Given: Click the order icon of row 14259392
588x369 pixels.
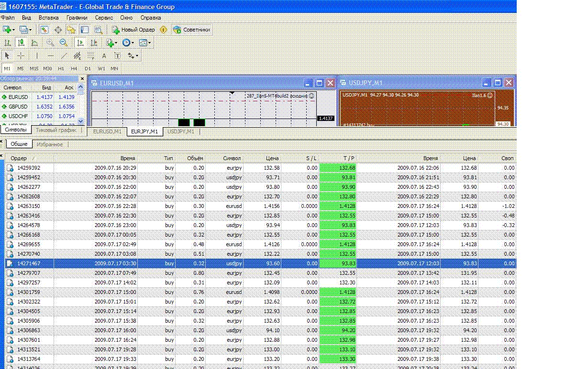Looking at the screenshot, I should click(x=10, y=168).
